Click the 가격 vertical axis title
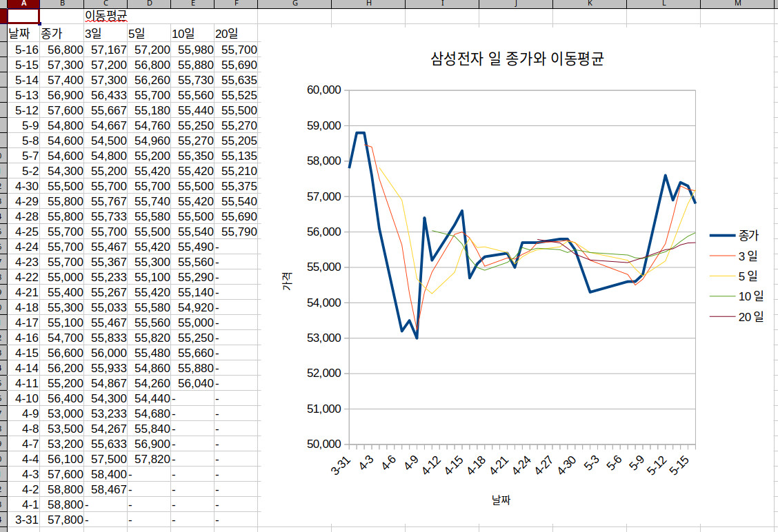Image resolution: width=778 pixels, height=532 pixels. click(x=287, y=281)
